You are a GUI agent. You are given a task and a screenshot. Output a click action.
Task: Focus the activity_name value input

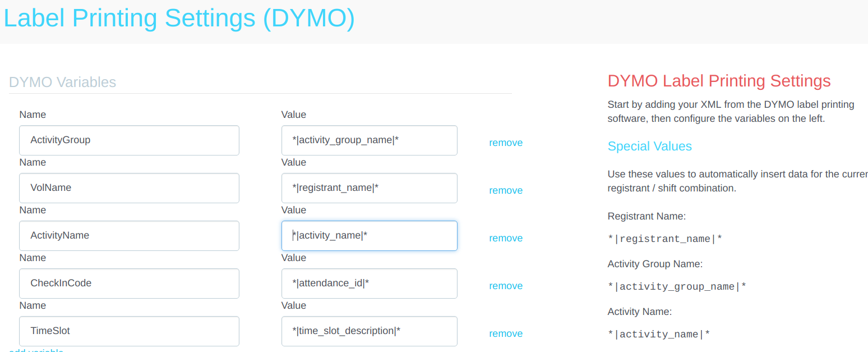point(369,236)
